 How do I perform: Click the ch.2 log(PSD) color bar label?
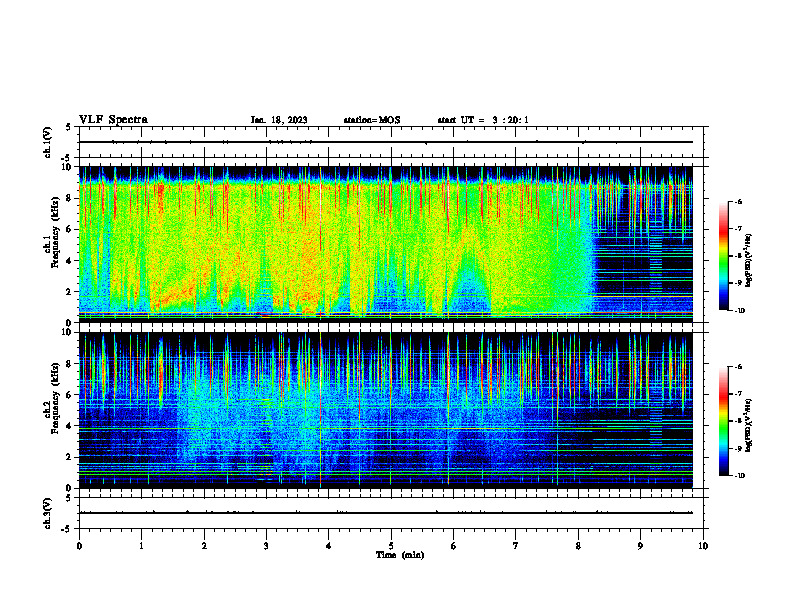749,425
